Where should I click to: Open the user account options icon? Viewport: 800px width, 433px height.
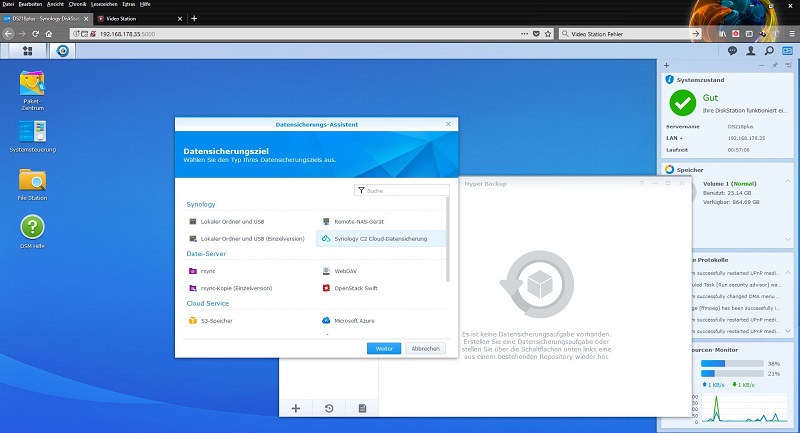tap(751, 50)
